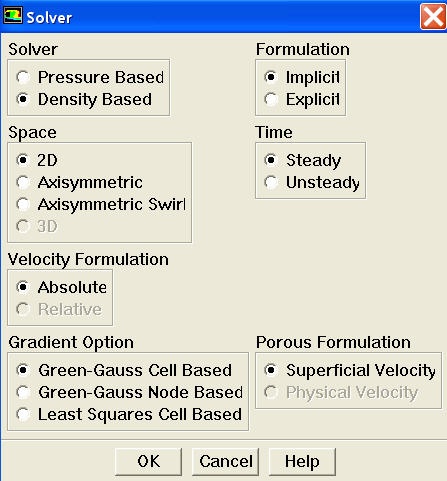Confirm settings with OK button
Image resolution: width=447 pixels, height=481 pixels.
click(148, 462)
